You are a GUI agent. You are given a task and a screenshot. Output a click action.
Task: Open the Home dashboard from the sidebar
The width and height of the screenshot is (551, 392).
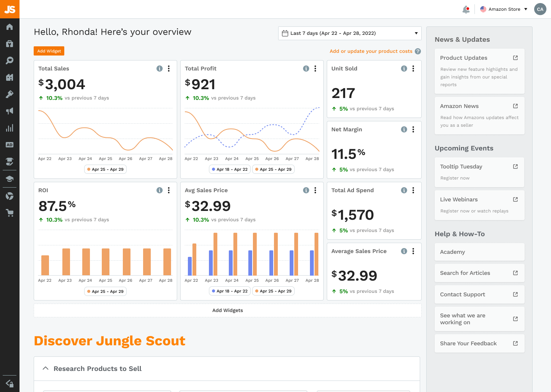[10, 26]
